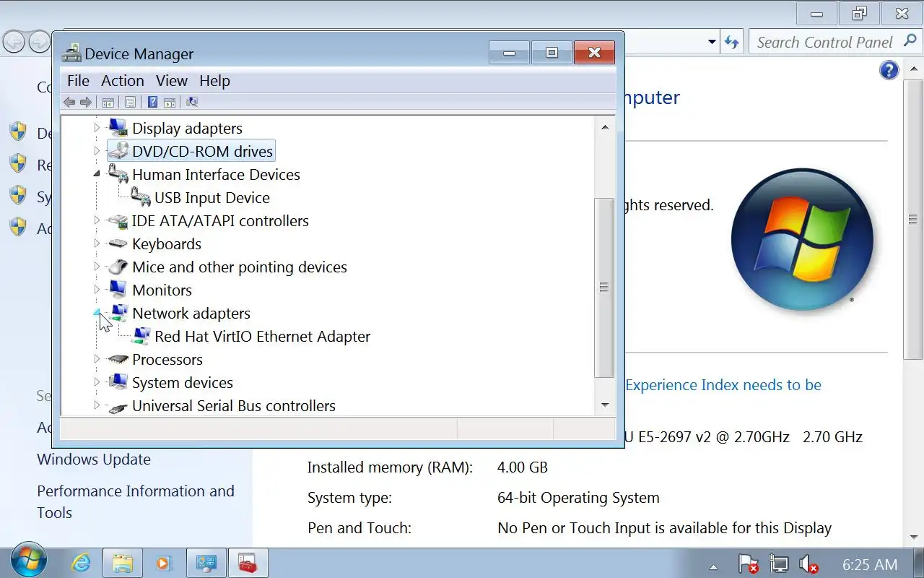Screen dimensions: 924x578
Task: Select the Monitors category icon
Action: (118, 290)
